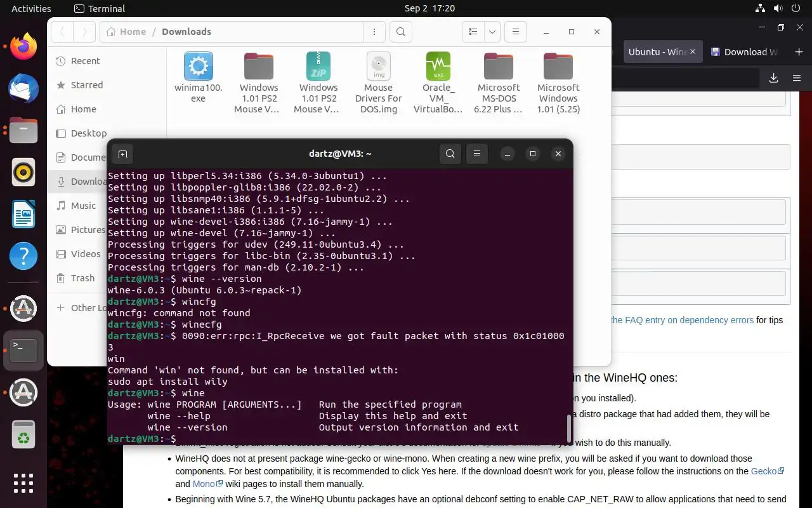Open Firefox from the dock

pyautogui.click(x=23, y=48)
